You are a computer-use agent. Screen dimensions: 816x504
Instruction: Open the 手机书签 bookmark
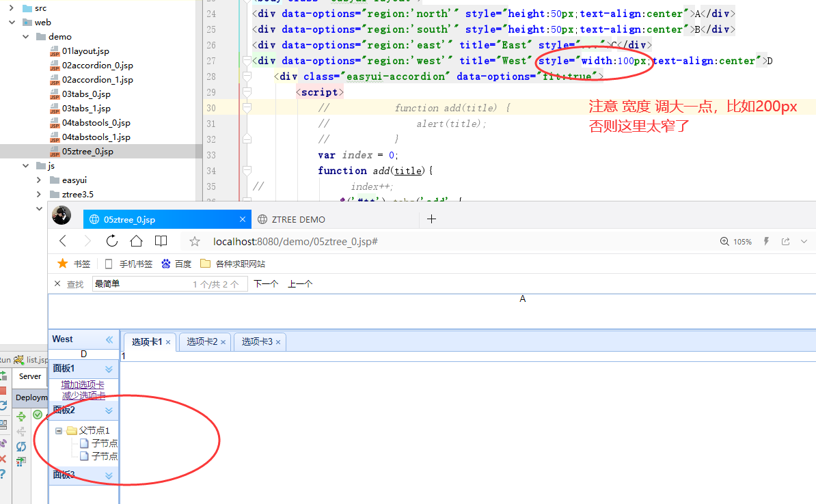[129, 264]
